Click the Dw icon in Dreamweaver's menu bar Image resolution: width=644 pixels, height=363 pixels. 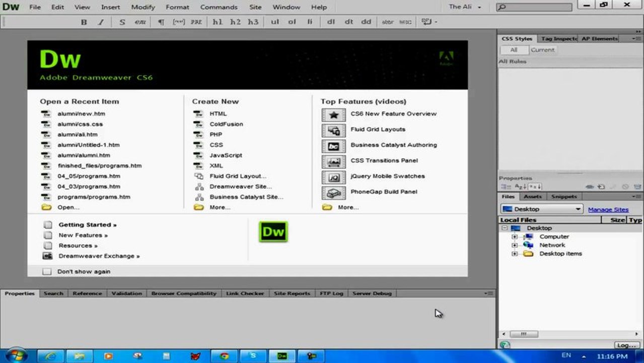11,7
